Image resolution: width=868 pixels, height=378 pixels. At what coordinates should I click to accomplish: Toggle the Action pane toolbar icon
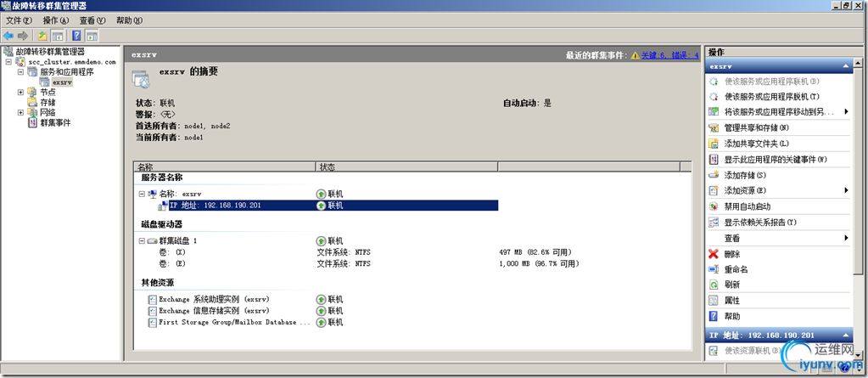tap(92, 36)
